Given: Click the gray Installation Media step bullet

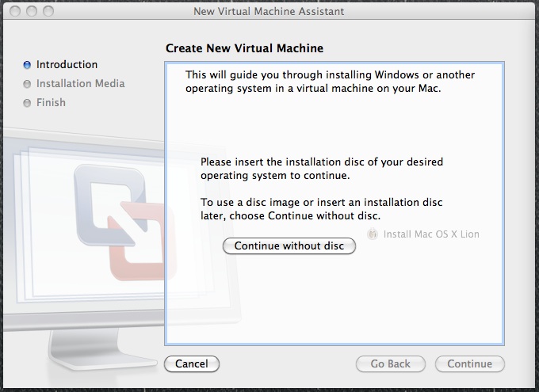Looking at the screenshot, I should point(27,84).
